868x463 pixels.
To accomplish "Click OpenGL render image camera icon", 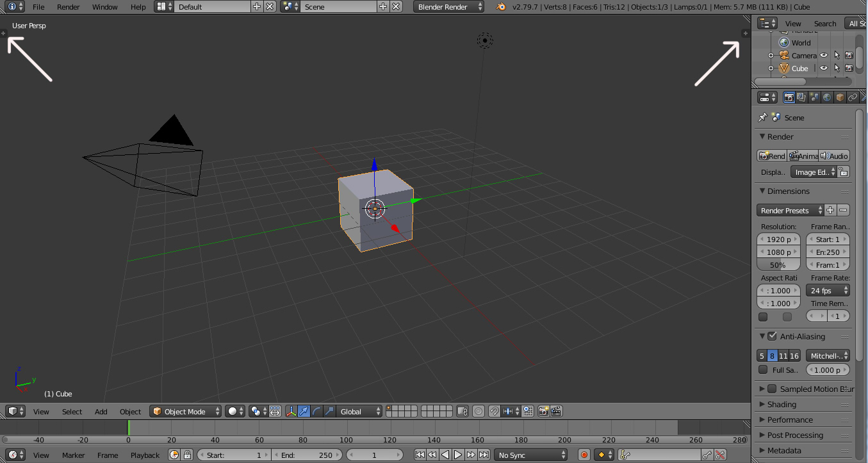I will click(543, 411).
